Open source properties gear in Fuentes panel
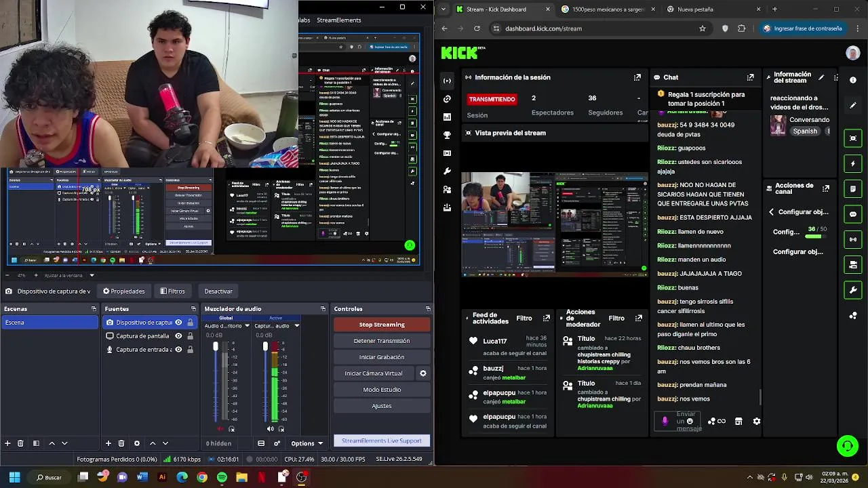Viewport: 868px width, 488px height. [137, 443]
